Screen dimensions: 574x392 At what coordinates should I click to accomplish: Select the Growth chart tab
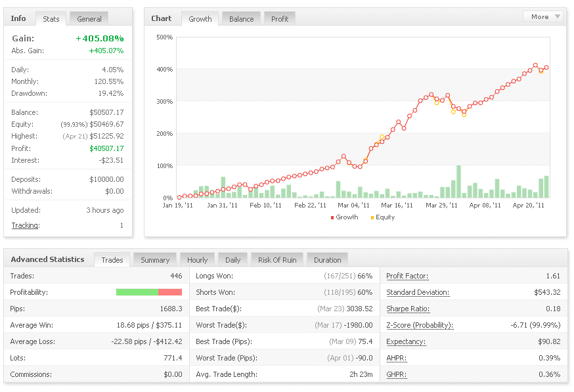tap(200, 19)
